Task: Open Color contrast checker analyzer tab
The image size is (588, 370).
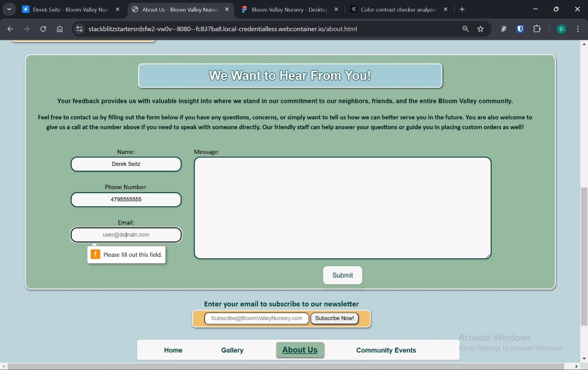Action: [399, 9]
